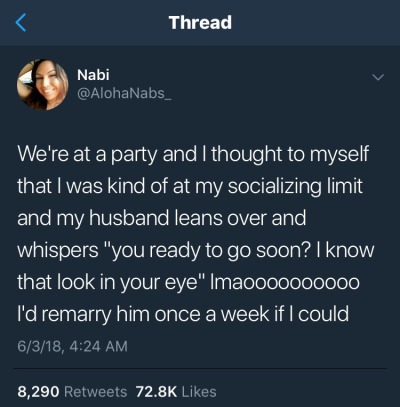Click the 8,290 retweet count number
400x407 pixels.
point(38,392)
